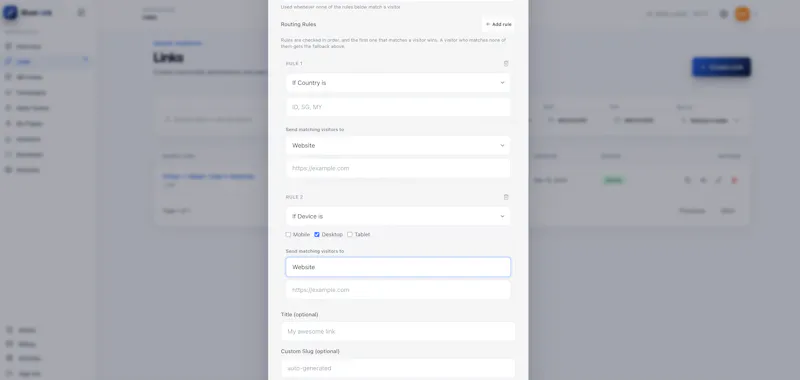Click the sidebar collapse icon near the logo
Image resolution: width=800 pixels, height=380 pixels.
pyautogui.click(x=81, y=12)
